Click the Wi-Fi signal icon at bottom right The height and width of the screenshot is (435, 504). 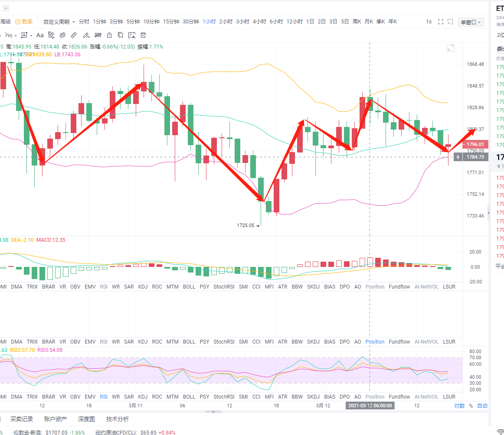click(x=500, y=432)
